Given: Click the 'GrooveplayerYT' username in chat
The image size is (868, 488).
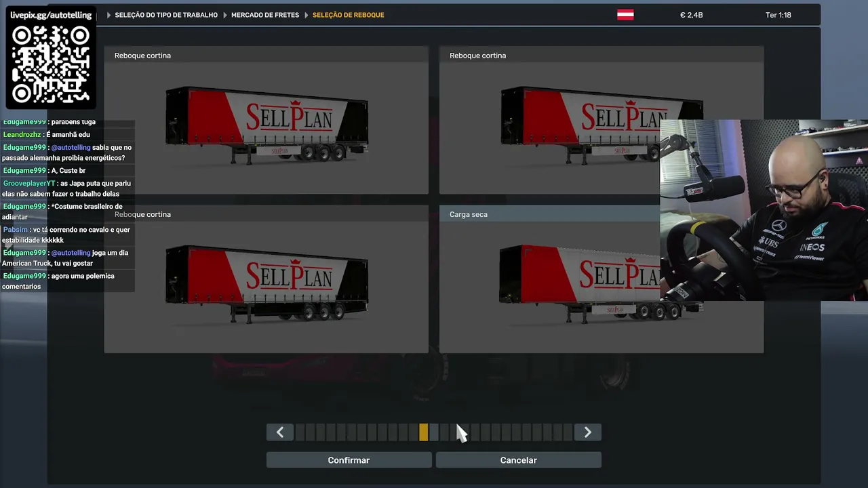Looking at the screenshot, I should (29, 184).
